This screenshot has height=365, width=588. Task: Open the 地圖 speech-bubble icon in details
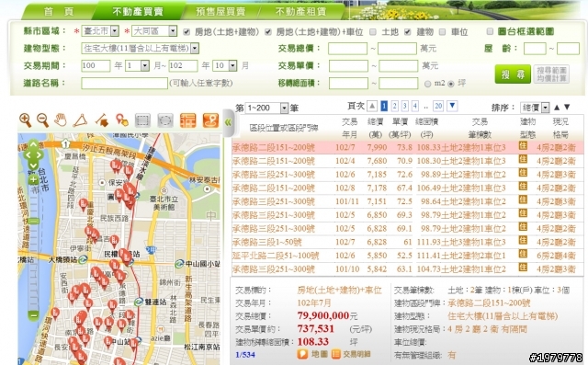302,354
